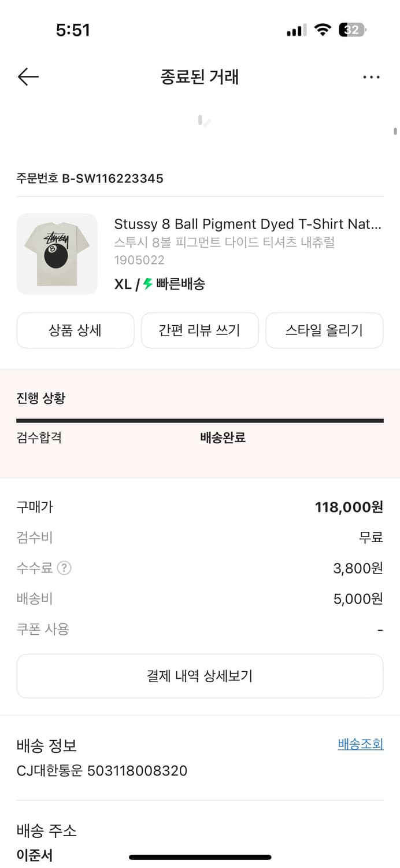Expand 결제 내역 상세보기 payment details
This screenshot has height=868, width=400.
pyautogui.click(x=199, y=676)
